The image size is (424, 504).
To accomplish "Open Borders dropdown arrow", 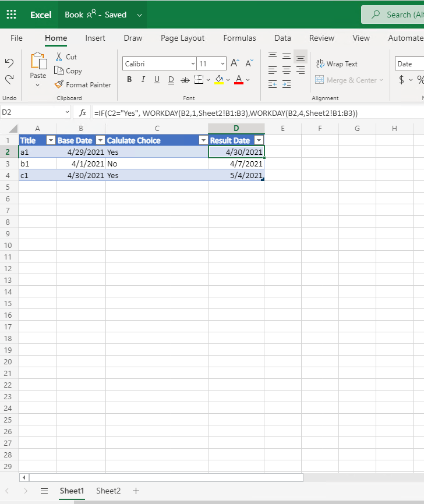I will click(208, 80).
